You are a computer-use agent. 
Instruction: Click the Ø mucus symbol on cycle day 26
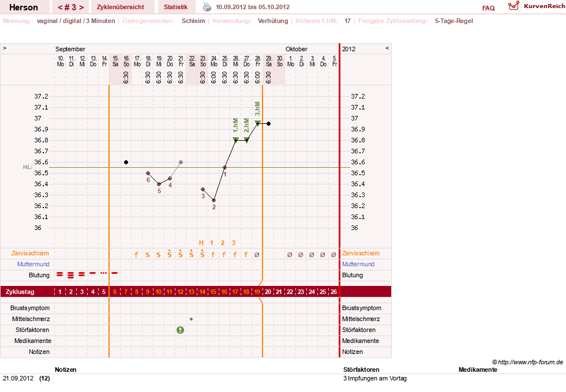pos(333,255)
